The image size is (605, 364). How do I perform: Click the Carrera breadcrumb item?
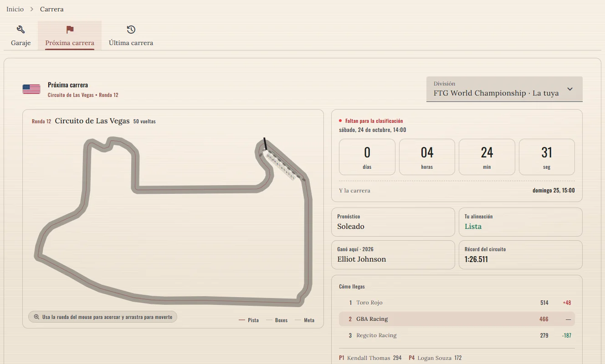click(x=52, y=9)
